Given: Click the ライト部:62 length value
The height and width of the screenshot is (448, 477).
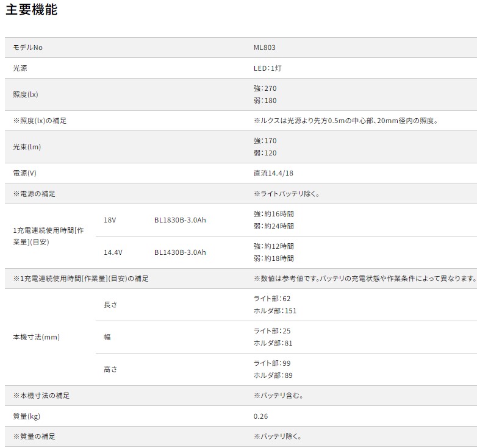Looking at the screenshot, I should (x=272, y=299).
